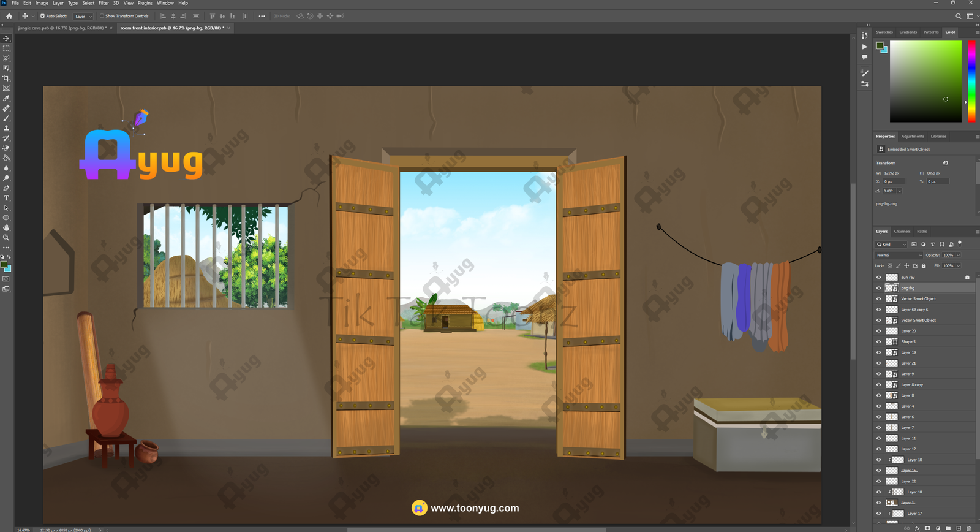Click the Home icon in options bar
Screen dimensions: 980x532
coord(9,16)
